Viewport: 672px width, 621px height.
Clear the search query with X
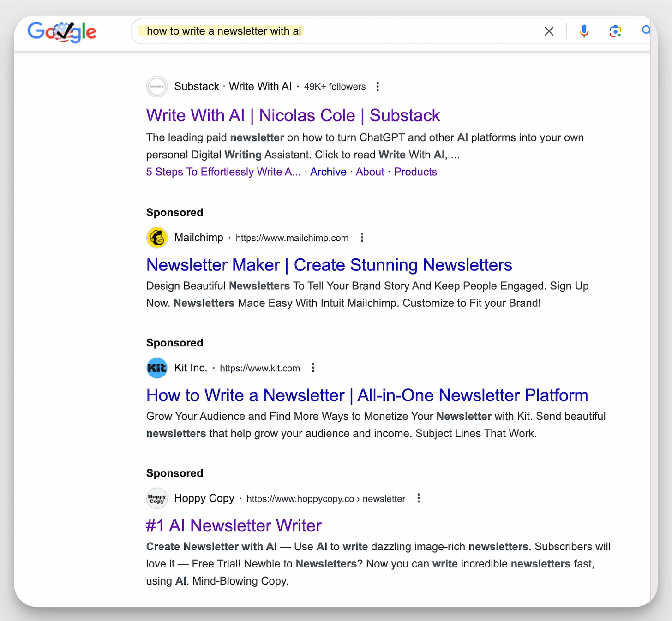[549, 31]
